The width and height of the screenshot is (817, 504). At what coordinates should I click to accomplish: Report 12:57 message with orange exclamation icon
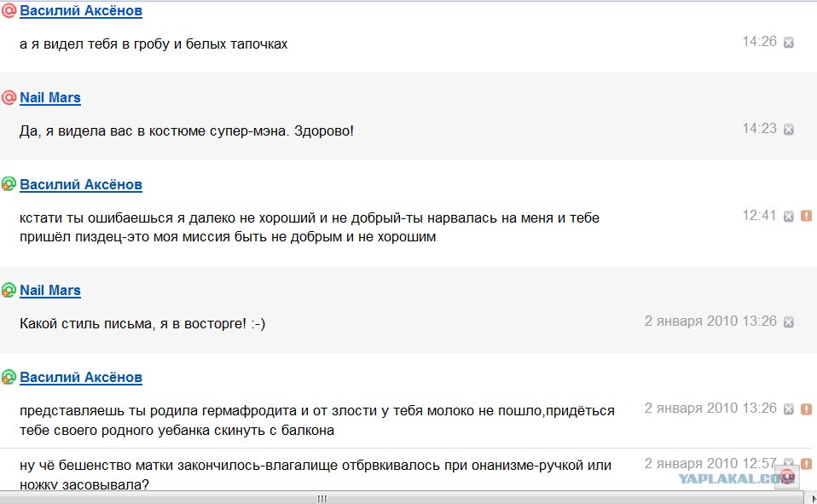point(806,463)
